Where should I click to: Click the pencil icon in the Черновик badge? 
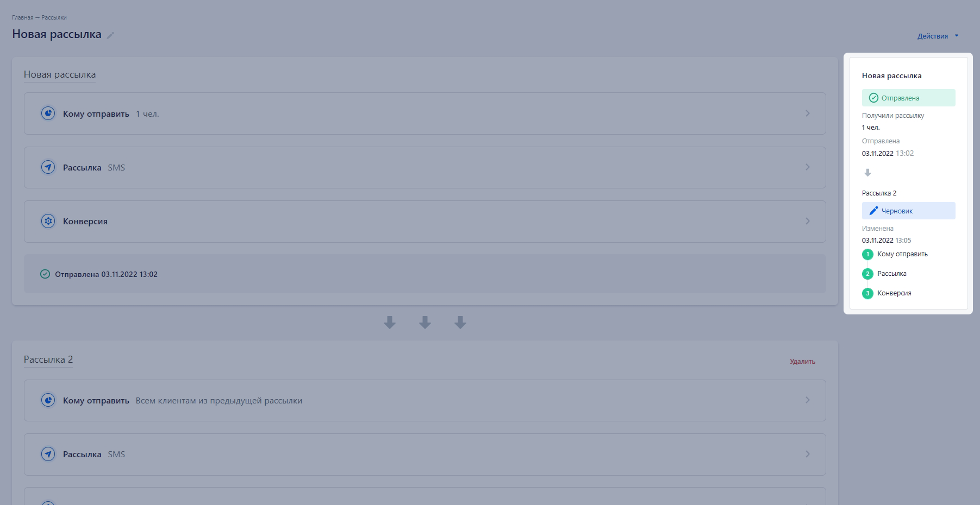click(x=873, y=211)
